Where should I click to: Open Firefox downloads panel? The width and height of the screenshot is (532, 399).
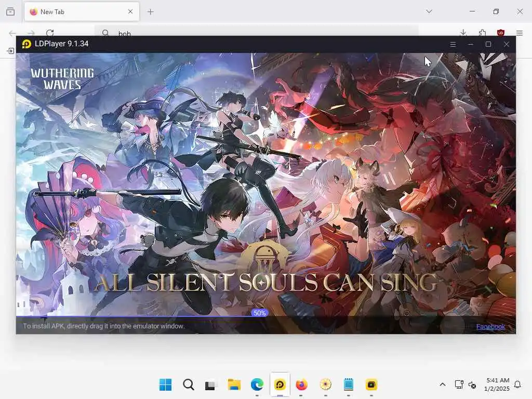[x=463, y=33]
